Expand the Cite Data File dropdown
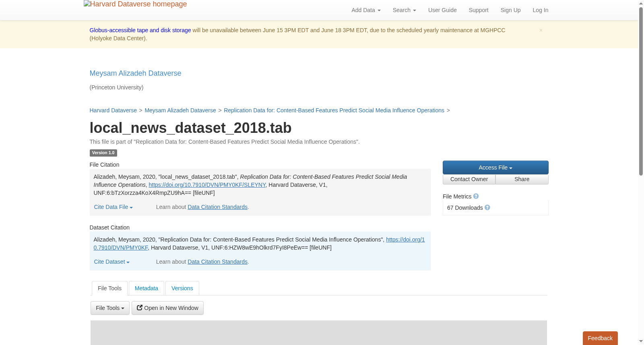The height and width of the screenshot is (345, 644). tap(113, 207)
